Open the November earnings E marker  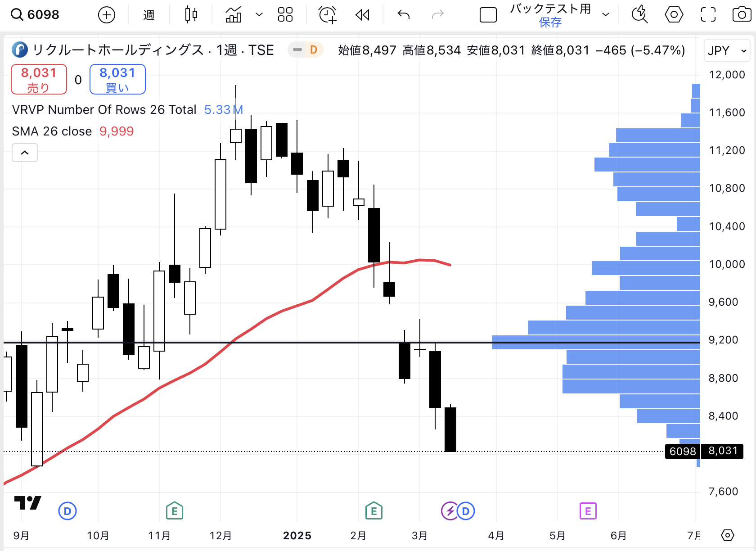(175, 511)
